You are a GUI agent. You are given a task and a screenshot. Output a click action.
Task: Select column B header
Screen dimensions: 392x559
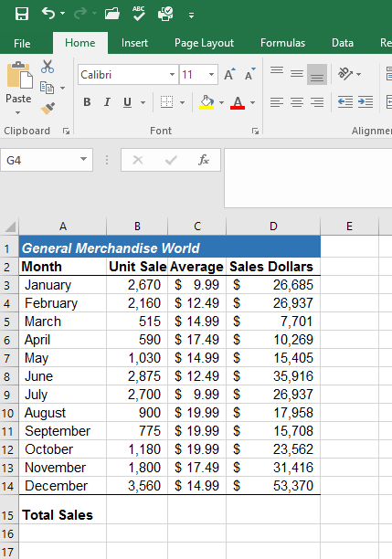point(137,227)
